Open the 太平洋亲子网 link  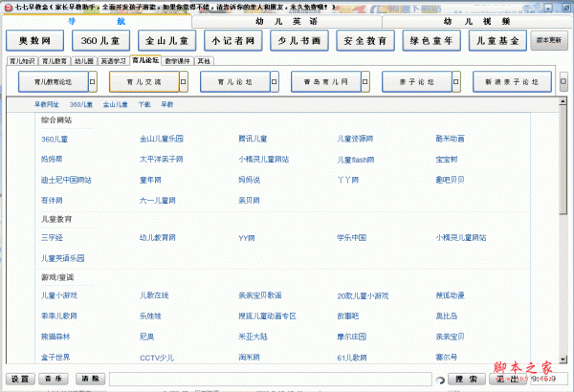(x=162, y=160)
